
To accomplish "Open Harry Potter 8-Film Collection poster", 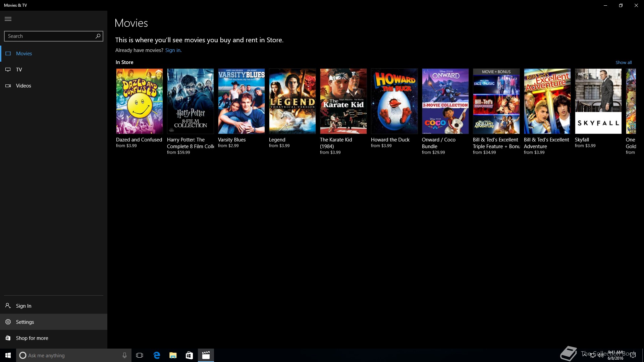I will (x=191, y=101).
